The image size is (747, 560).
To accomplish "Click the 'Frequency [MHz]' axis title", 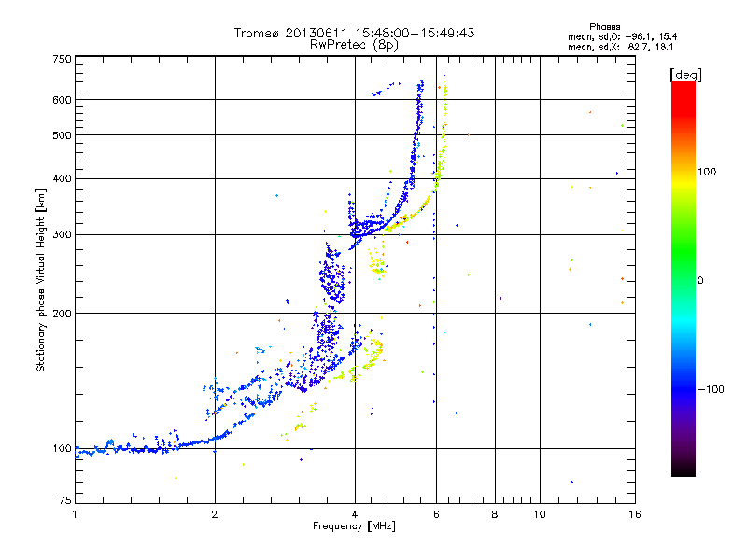I will point(354,526).
